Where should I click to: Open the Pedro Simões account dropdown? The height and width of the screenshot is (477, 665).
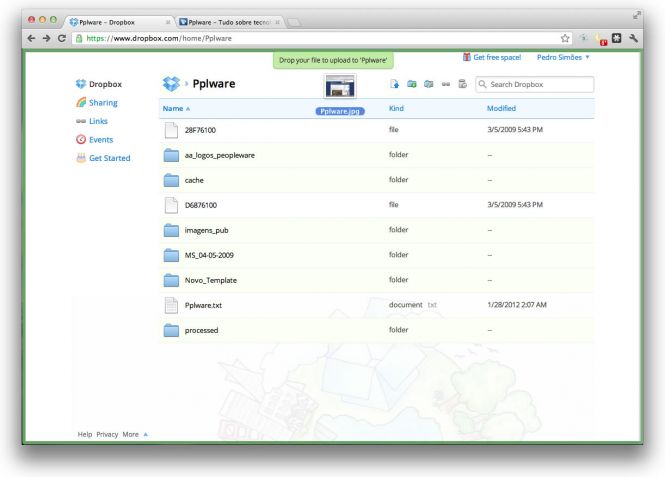pos(563,57)
